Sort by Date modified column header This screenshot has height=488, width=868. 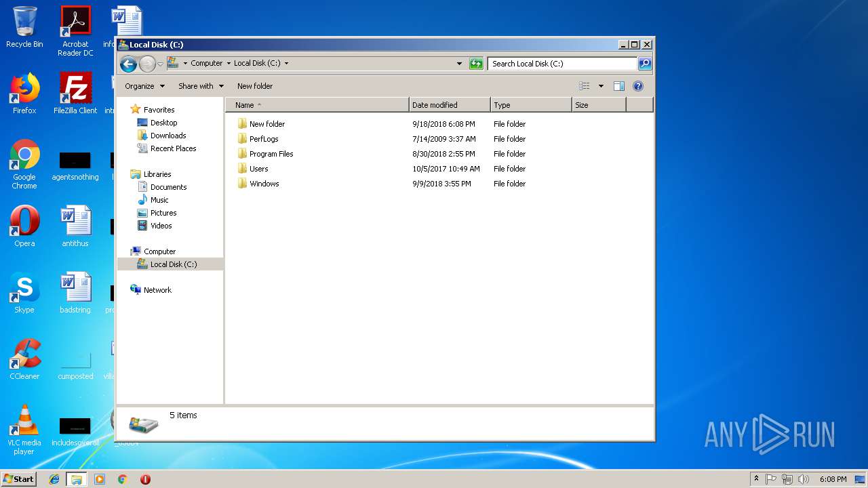(450, 105)
